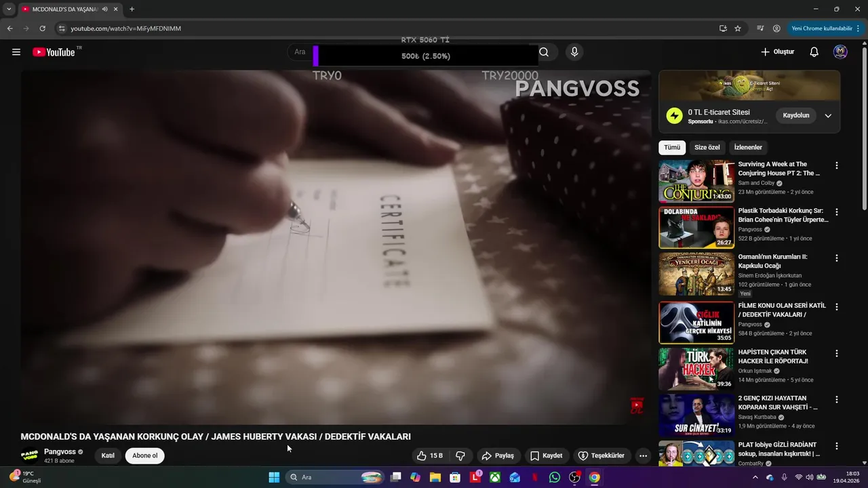Share the video using Paylaş
Image resolution: width=868 pixels, height=488 pixels.
point(498,456)
